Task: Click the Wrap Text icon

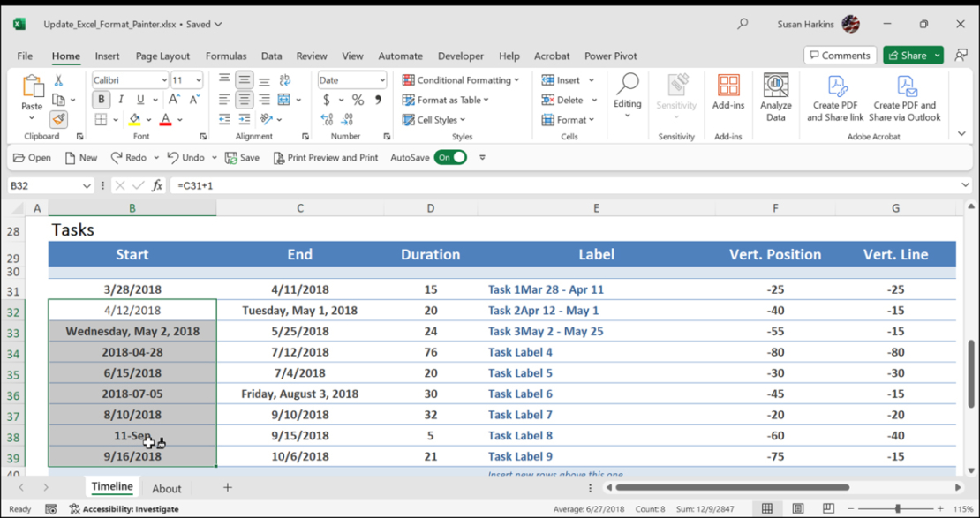Action: pos(285,80)
